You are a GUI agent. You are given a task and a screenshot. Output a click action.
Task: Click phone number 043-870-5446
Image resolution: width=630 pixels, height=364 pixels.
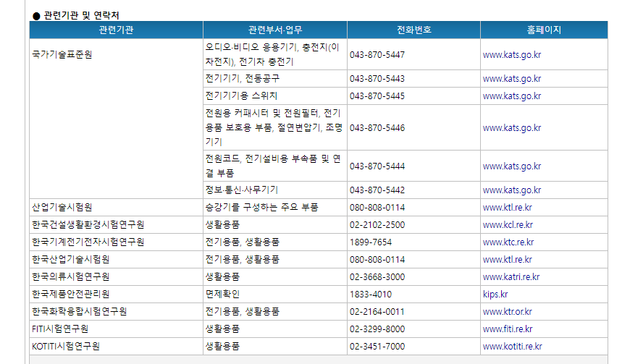[x=377, y=127]
